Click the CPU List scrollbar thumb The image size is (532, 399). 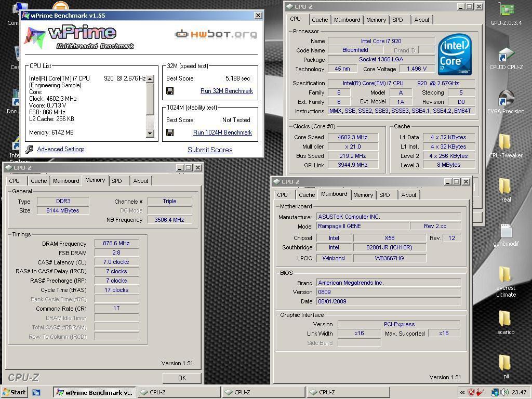coord(150,99)
